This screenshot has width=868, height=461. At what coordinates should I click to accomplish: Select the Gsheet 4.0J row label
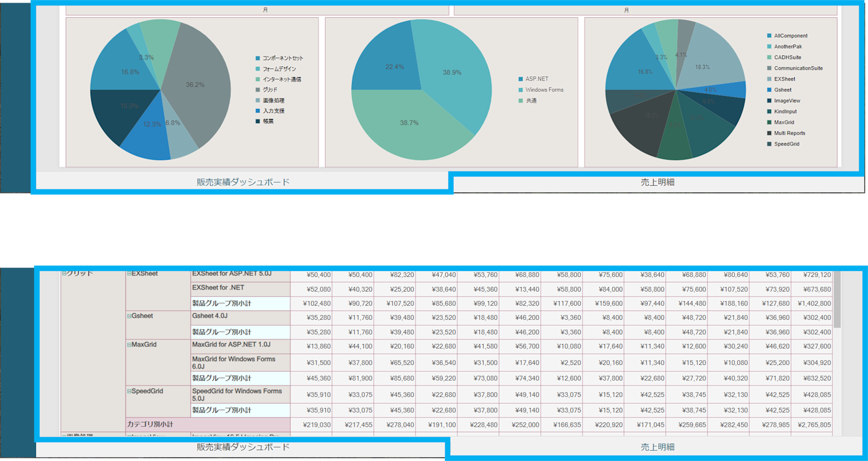(240, 317)
